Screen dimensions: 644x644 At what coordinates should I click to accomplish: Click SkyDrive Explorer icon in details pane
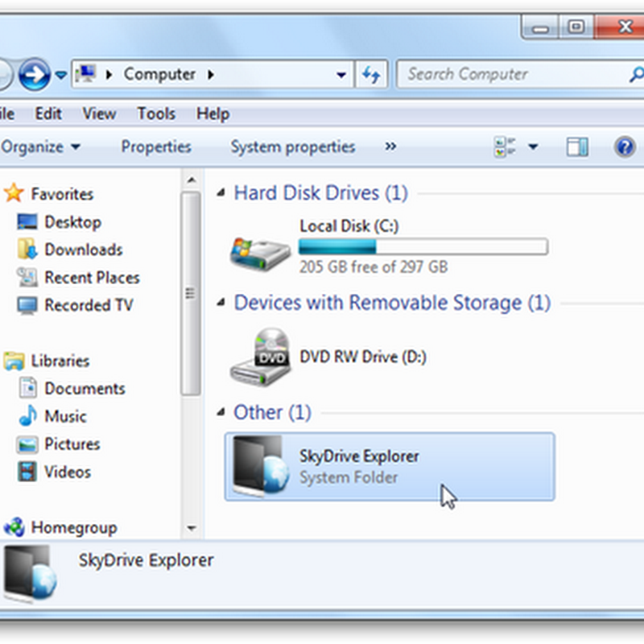tap(31, 574)
